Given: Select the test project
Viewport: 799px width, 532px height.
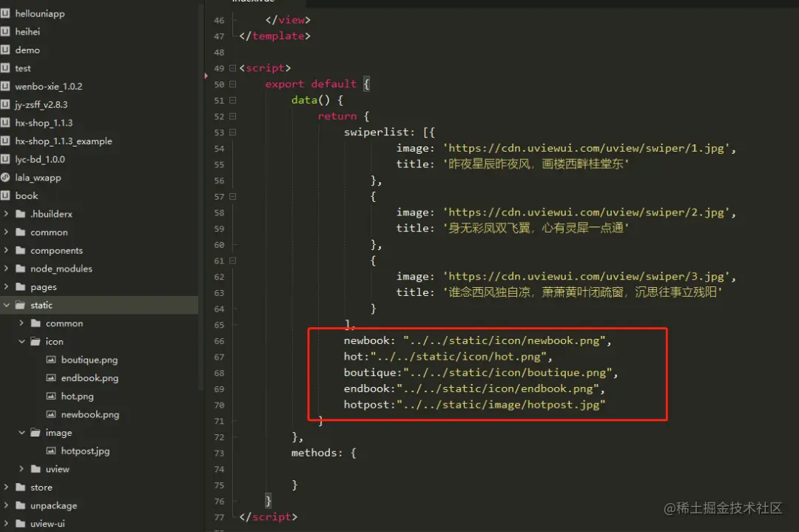Looking at the screenshot, I should pyautogui.click(x=23, y=68).
